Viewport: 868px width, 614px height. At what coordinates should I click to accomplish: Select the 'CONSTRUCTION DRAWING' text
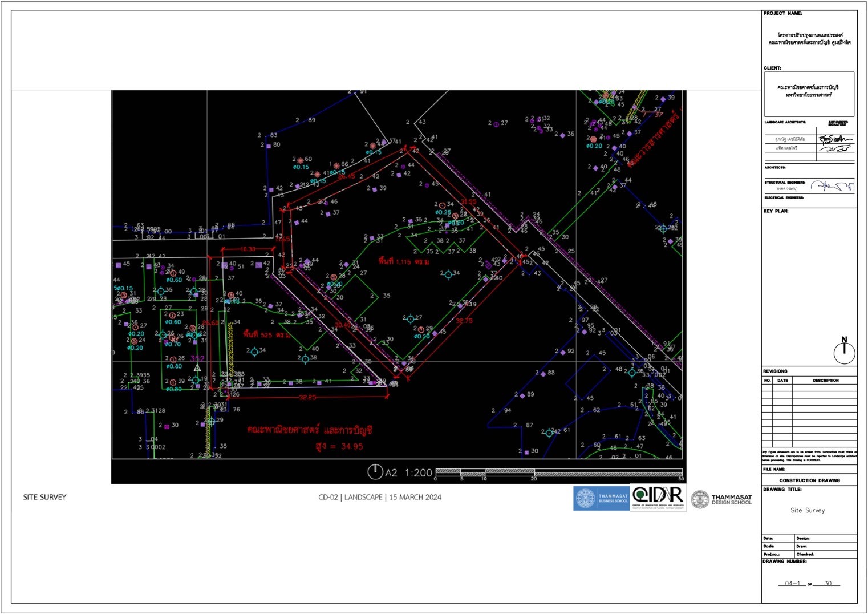point(809,480)
